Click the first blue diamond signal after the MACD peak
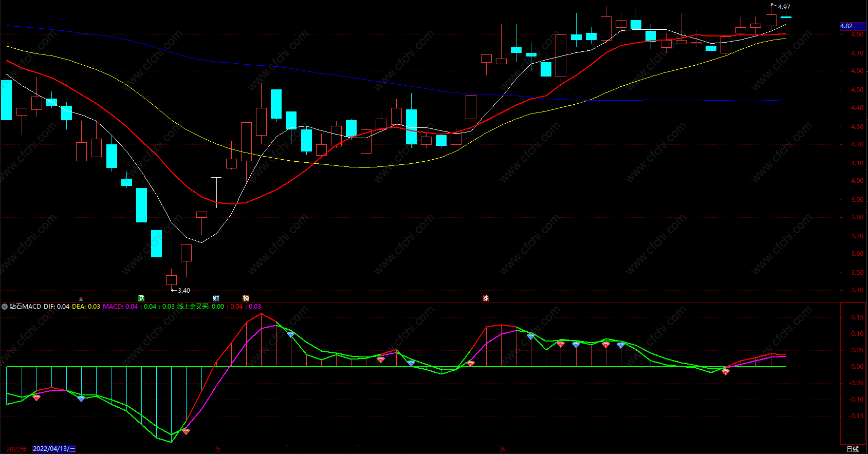Image resolution: width=868 pixels, height=454 pixels. pos(291,334)
